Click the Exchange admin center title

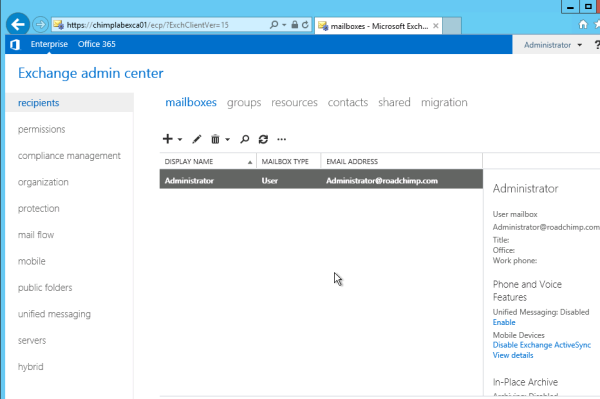(x=91, y=73)
